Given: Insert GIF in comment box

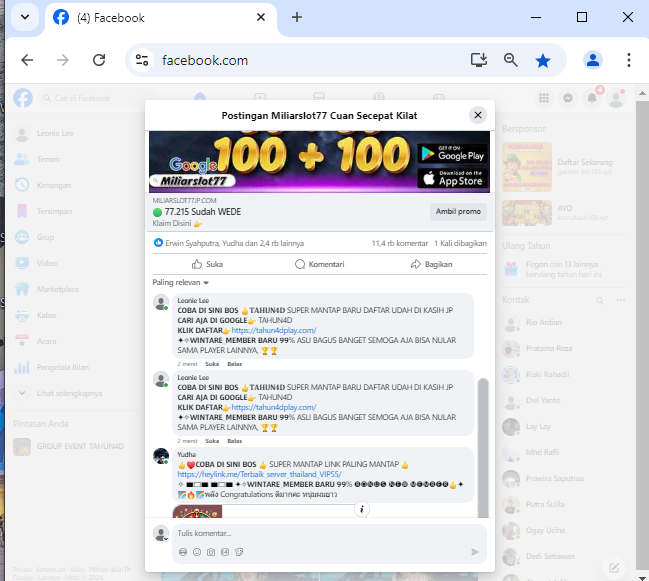Looking at the screenshot, I should 225,552.
